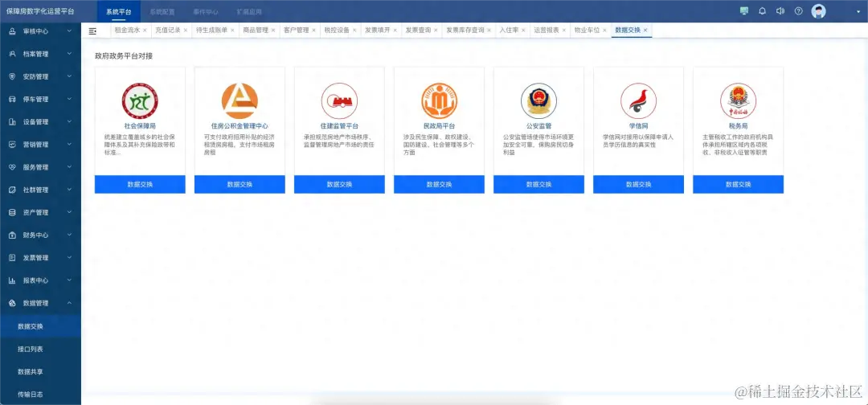Switch to the 系统平台 top tab
Screen dimensions: 868x405
click(x=118, y=11)
